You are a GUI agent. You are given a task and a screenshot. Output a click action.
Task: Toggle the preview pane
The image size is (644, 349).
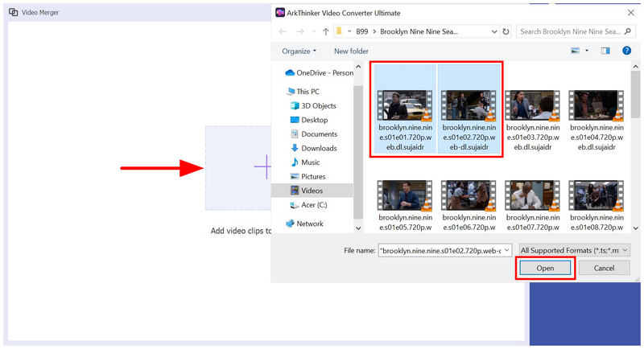coord(605,51)
